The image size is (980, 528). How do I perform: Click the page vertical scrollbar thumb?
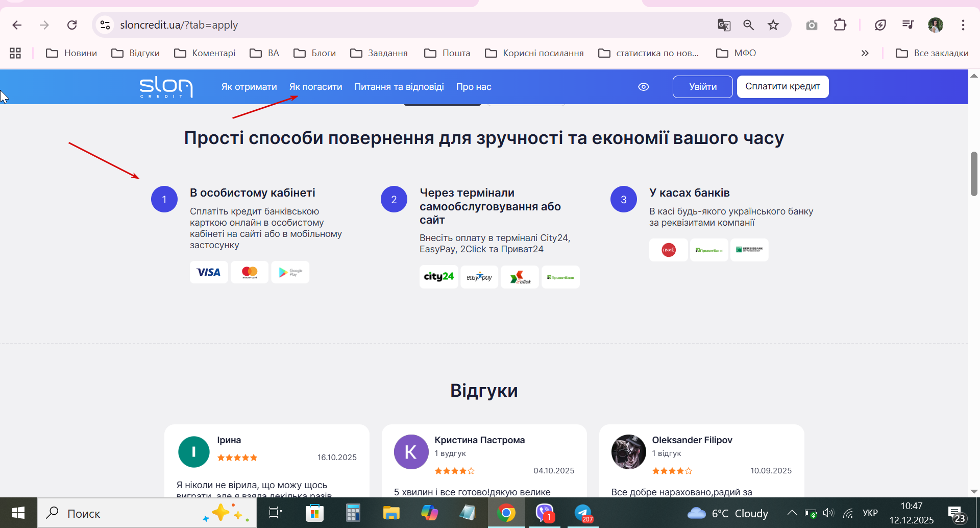(974, 174)
